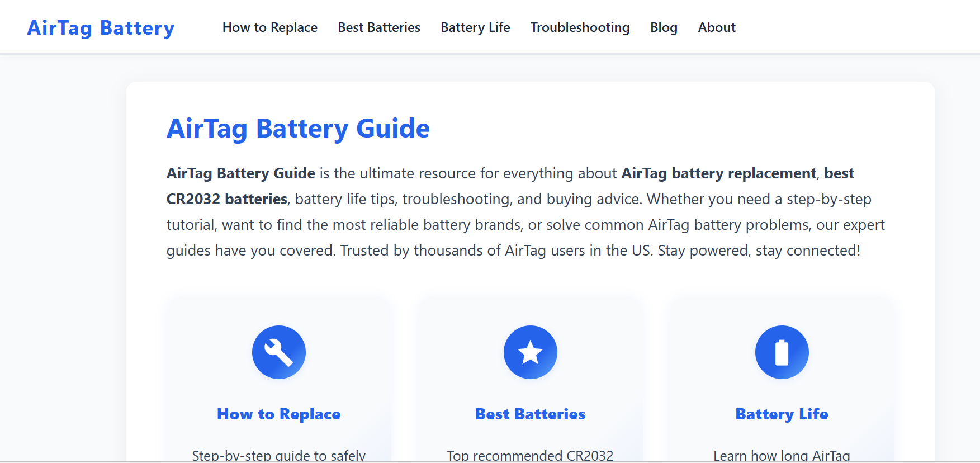Open the How to Replace nav item
This screenshot has height=463, width=980.
click(270, 27)
